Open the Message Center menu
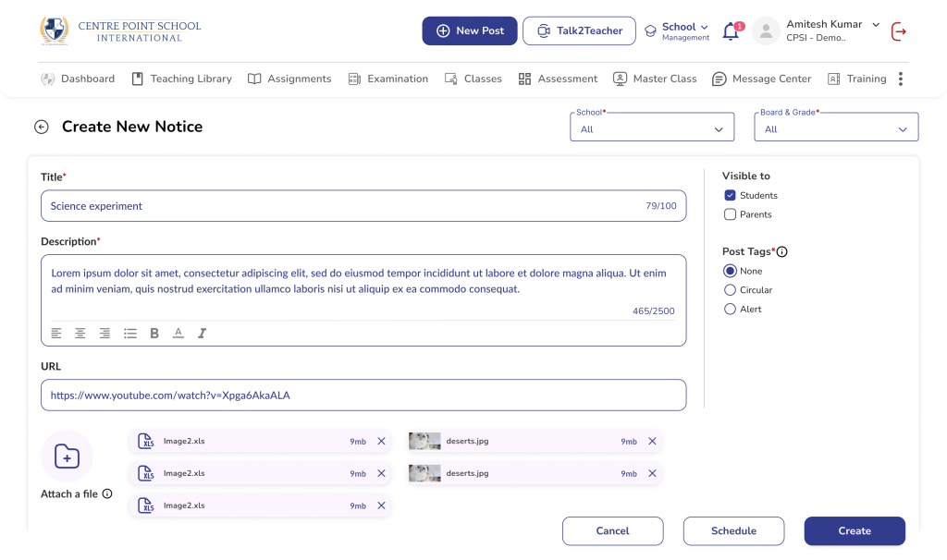Screen dimensions: 947x560 tap(761, 79)
